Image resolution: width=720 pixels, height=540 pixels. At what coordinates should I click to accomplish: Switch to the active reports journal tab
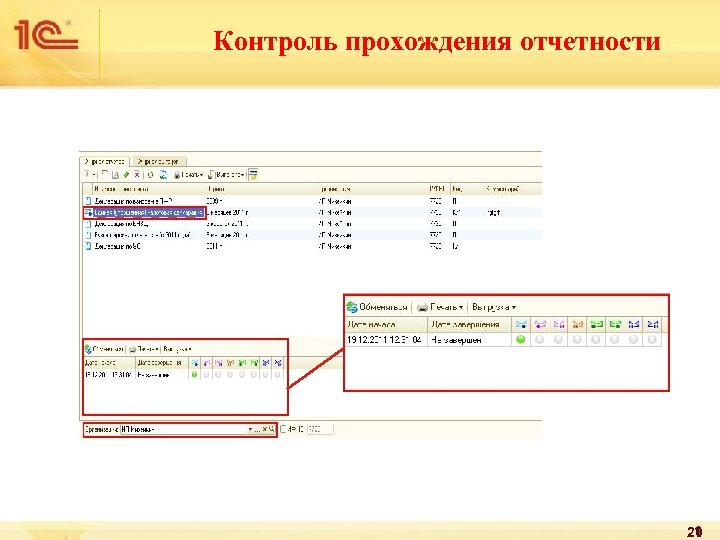click(105, 162)
